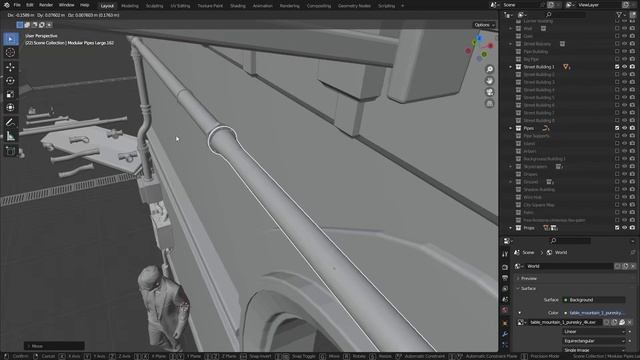Click the Color texture link field
The width and height of the screenshot is (640, 360).
click(594, 313)
